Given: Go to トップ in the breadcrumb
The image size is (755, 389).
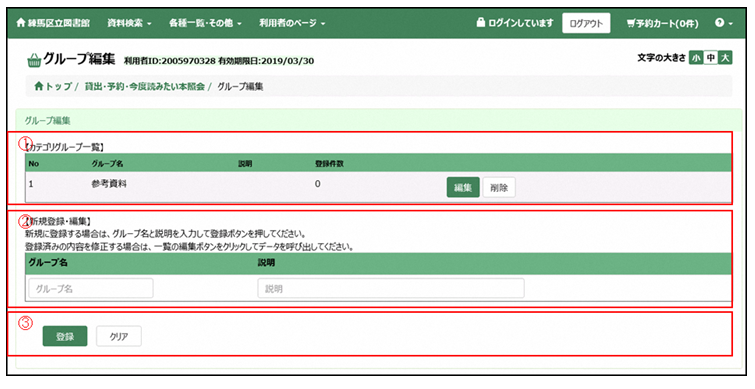Looking at the screenshot, I should tap(53, 87).
